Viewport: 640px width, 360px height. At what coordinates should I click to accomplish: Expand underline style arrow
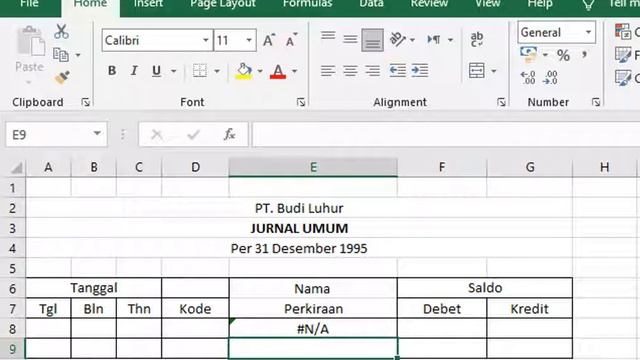tap(173, 71)
